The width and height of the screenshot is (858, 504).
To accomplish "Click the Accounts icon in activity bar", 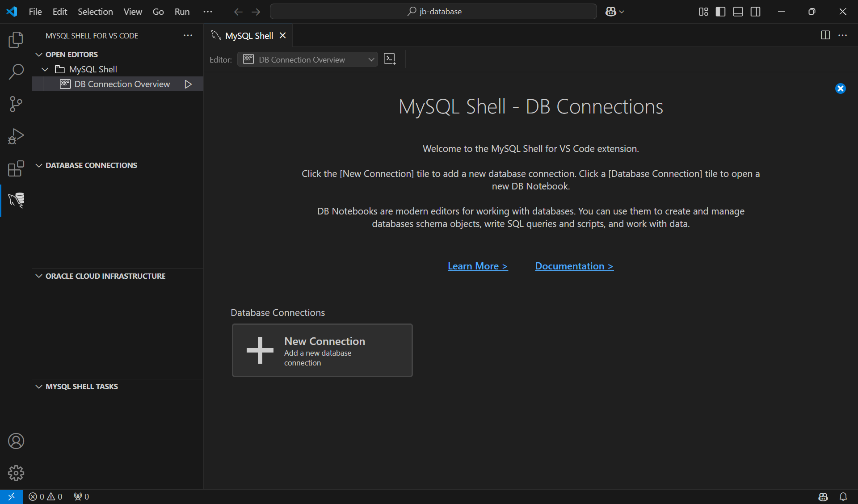I will tap(16, 441).
